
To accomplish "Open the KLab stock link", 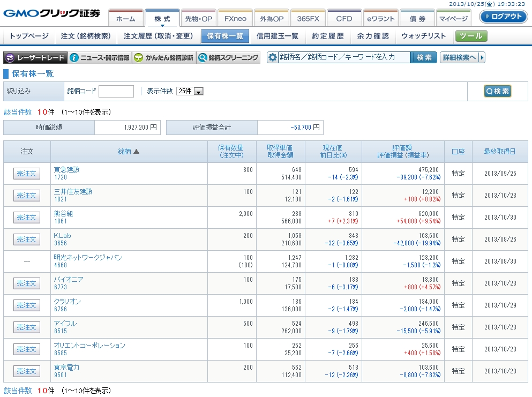I will coord(62,235).
